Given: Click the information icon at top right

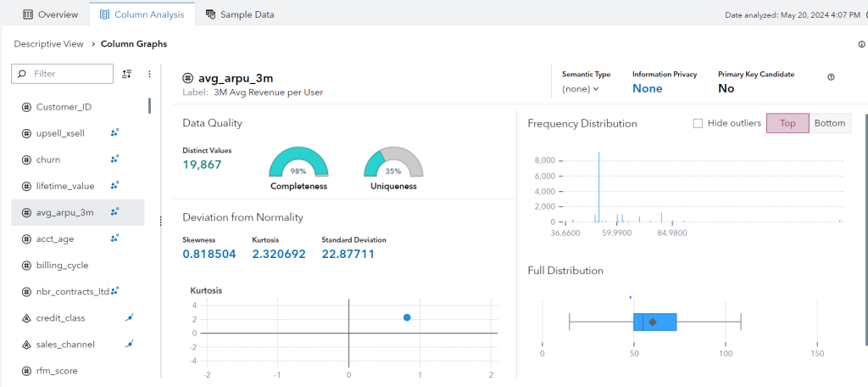Looking at the screenshot, I should pyautogui.click(x=862, y=44).
